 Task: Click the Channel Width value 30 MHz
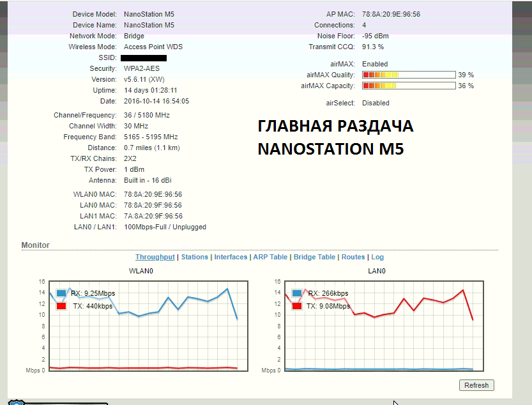tap(136, 126)
